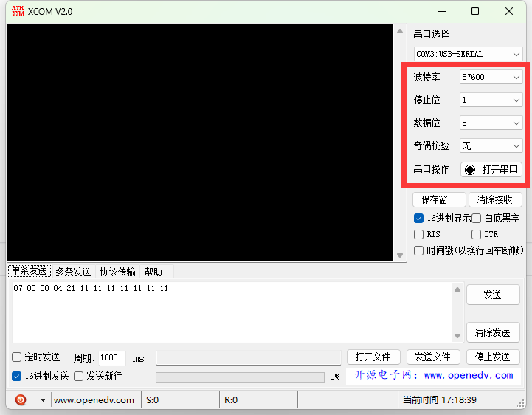The width and height of the screenshot is (532, 415).
Task: Enable the RTS checkbox
Action: pos(418,234)
